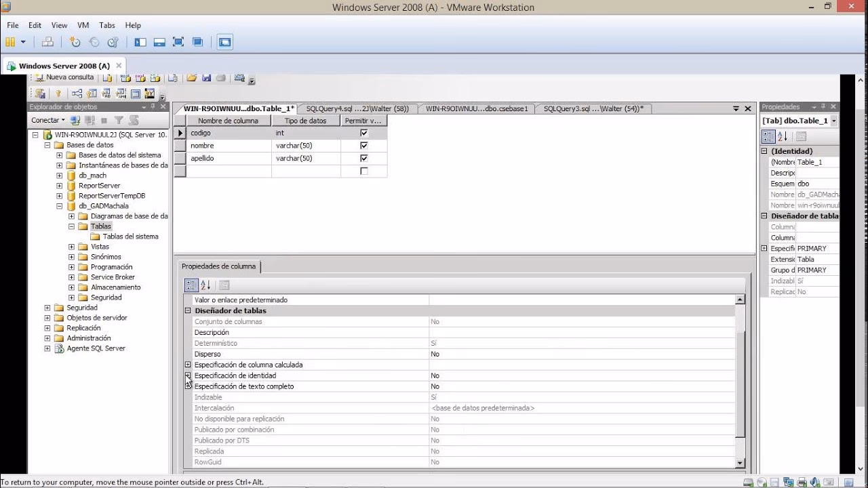Click the column properties scrollbar up arrow
Screen dimensions: 868x488
740,300
